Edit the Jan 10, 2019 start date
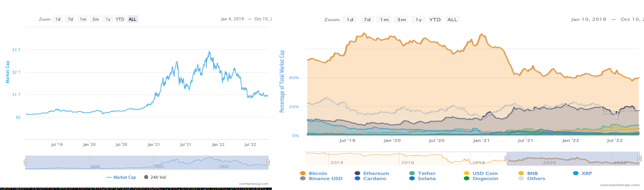This screenshot has height=190, width=644. point(588,19)
